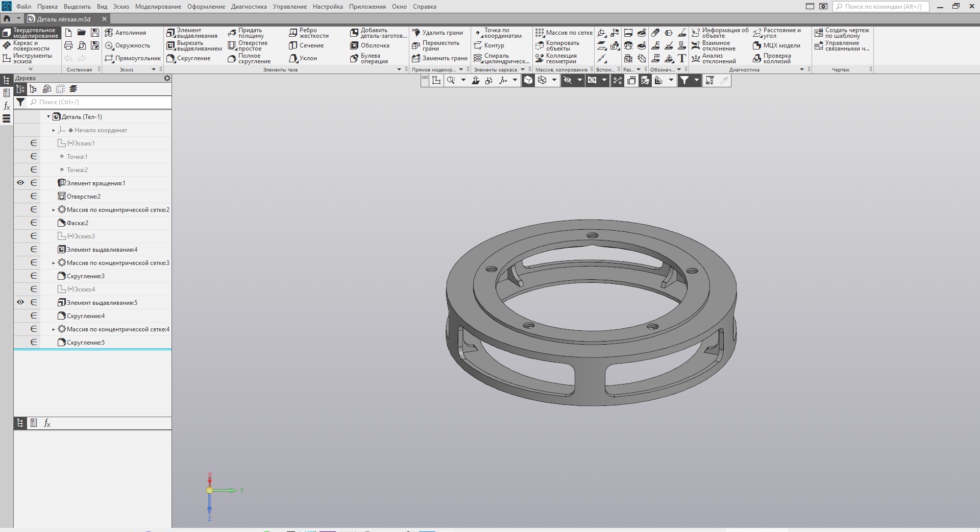Toggle visibility eye of Элемент выдавливания:5

coord(20,302)
